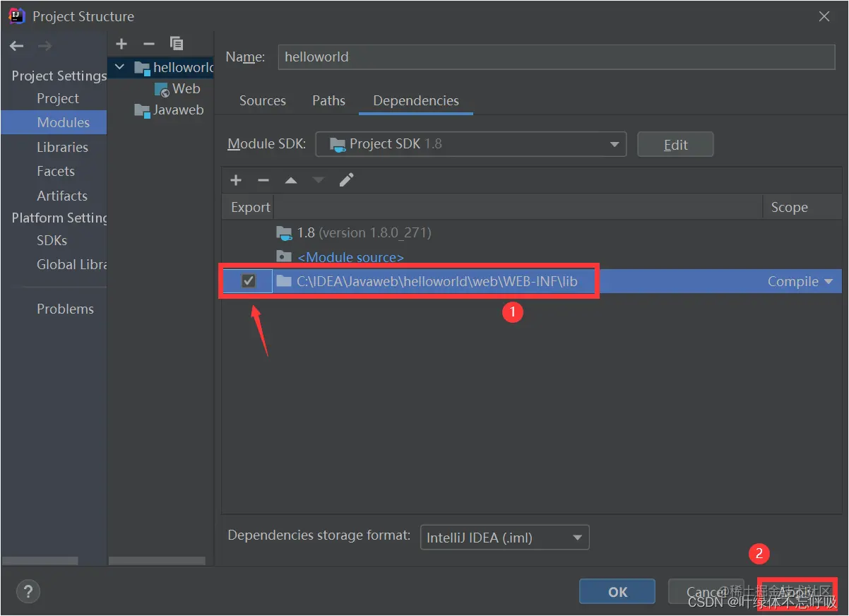Viewport: 849px width, 616px height.
Task: Click the 1.8 SDK folder icon
Action: [284, 233]
